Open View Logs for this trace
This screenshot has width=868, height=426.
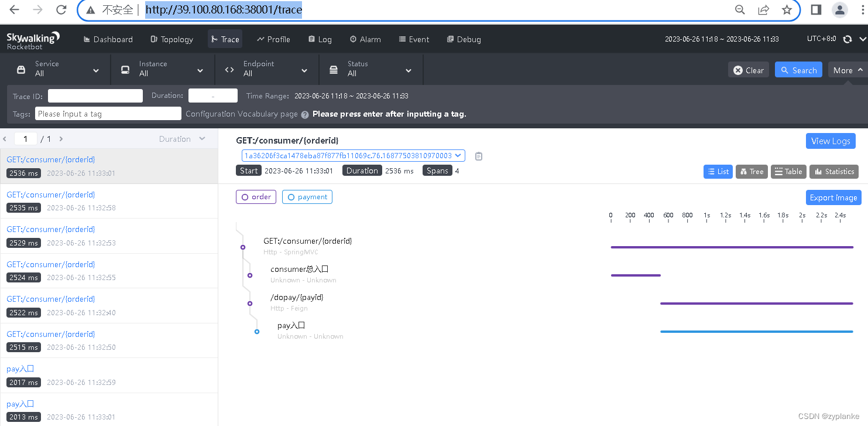831,141
